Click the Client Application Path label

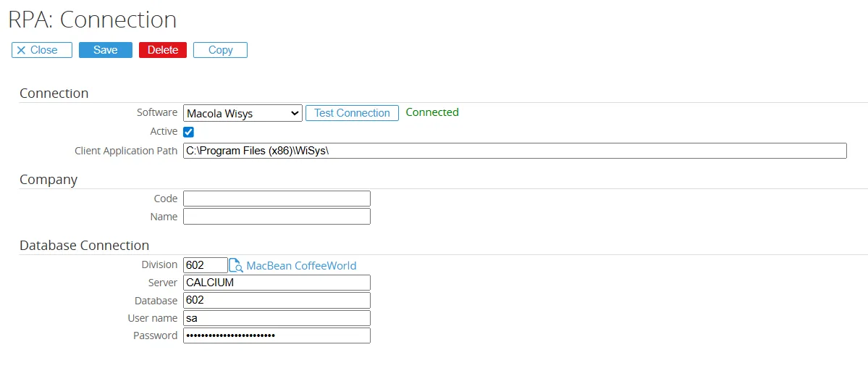point(126,151)
